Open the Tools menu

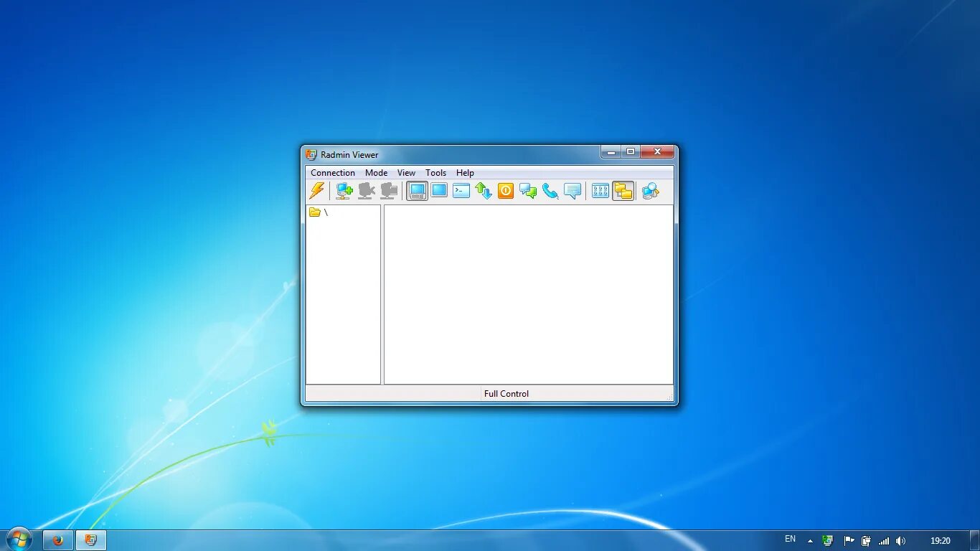point(436,173)
